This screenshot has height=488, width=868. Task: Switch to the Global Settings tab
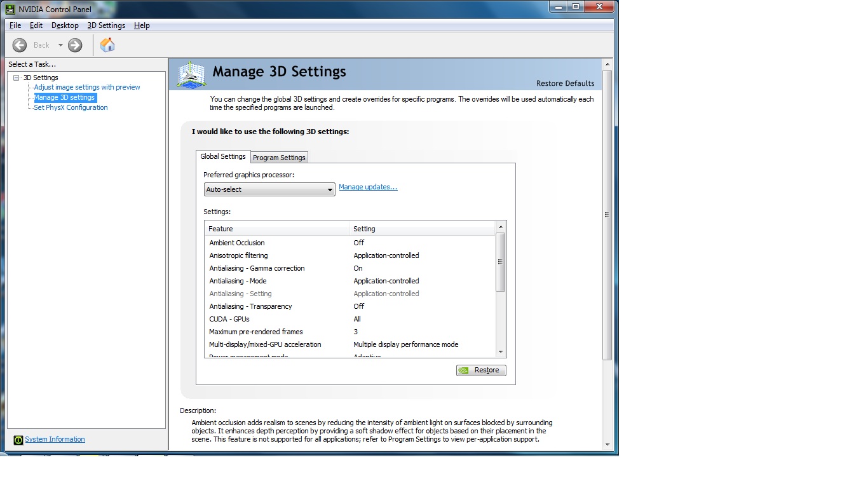pyautogui.click(x=223, y=156)
